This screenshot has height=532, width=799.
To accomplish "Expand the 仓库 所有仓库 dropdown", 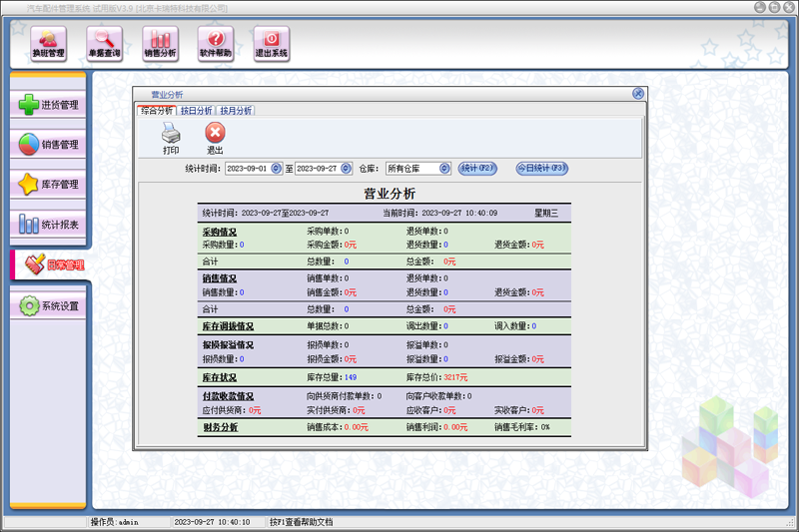I will [x=444, y=169].
